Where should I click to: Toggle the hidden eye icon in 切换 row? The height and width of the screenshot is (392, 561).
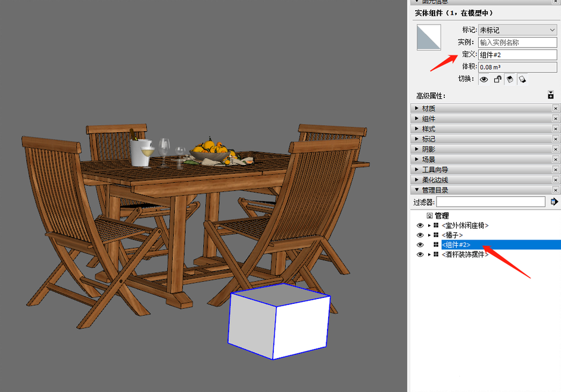point(484,79)
